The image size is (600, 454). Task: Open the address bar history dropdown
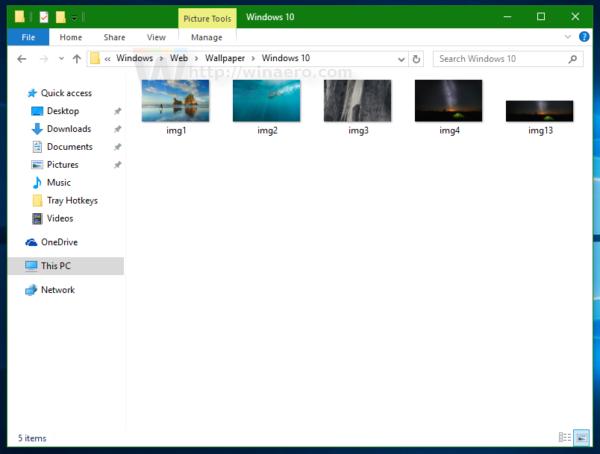point(401,59)
